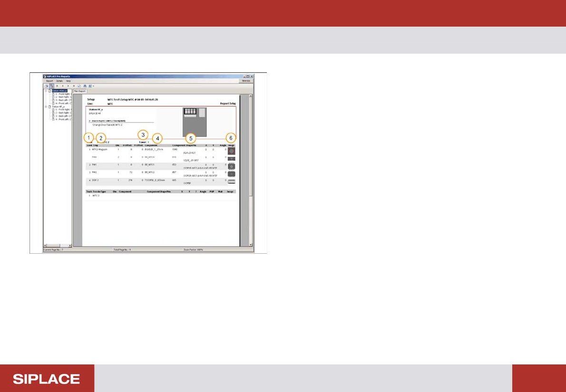Click the 'BE_MTC2' component cell

point(150,172)
